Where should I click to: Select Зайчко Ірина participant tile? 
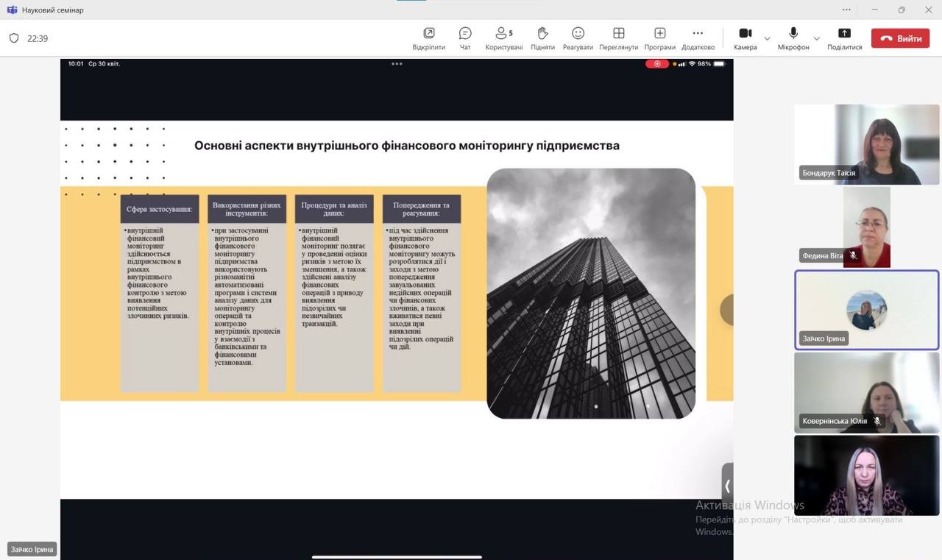tap(866, 310)
